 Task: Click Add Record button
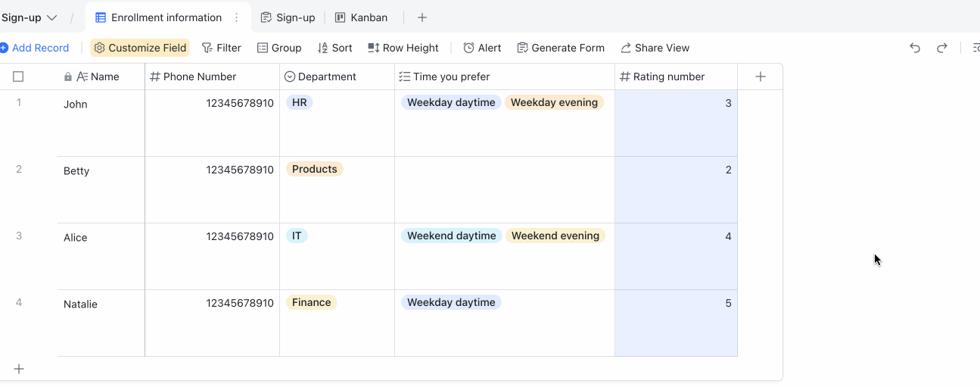pos(35,48)
